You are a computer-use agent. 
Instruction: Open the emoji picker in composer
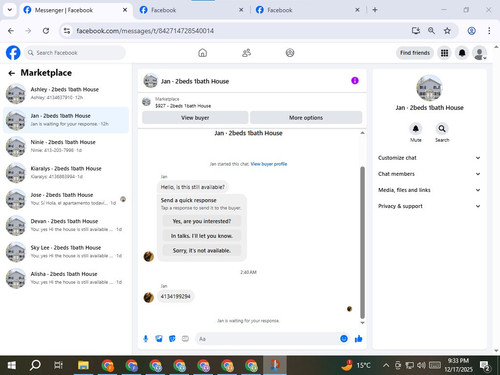click(x=344, y=339)
